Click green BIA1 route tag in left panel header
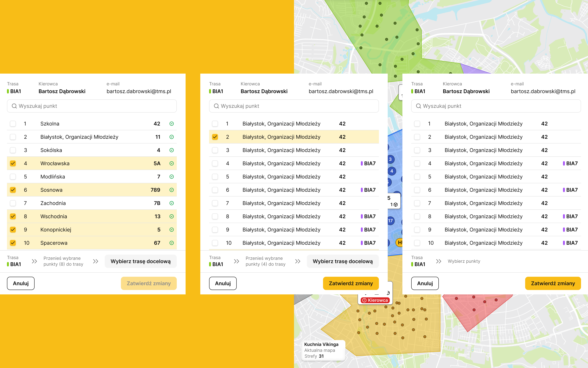Viewport: 588px width, 368px height. point(14,91)
